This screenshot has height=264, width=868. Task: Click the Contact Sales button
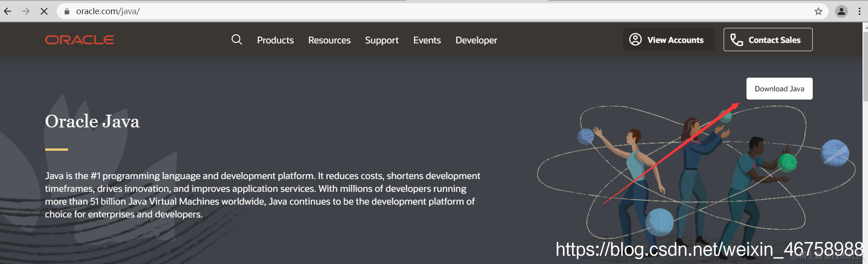click(768, 40)
